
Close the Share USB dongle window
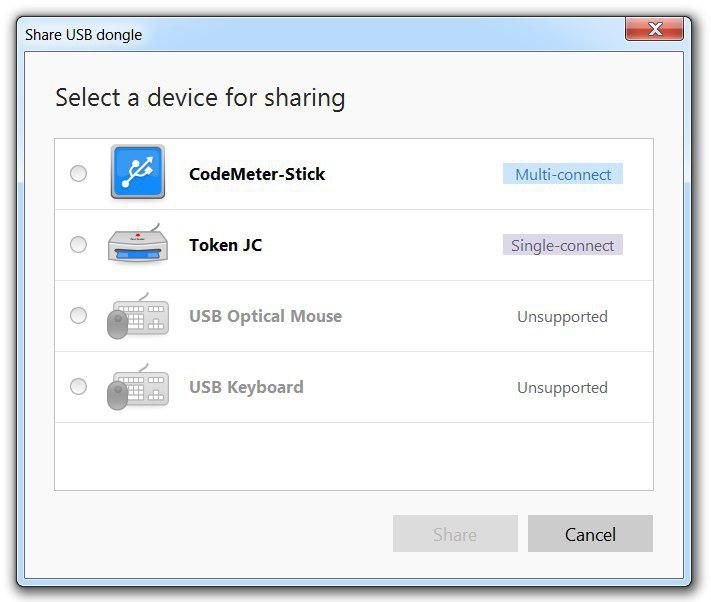point(654,30)
